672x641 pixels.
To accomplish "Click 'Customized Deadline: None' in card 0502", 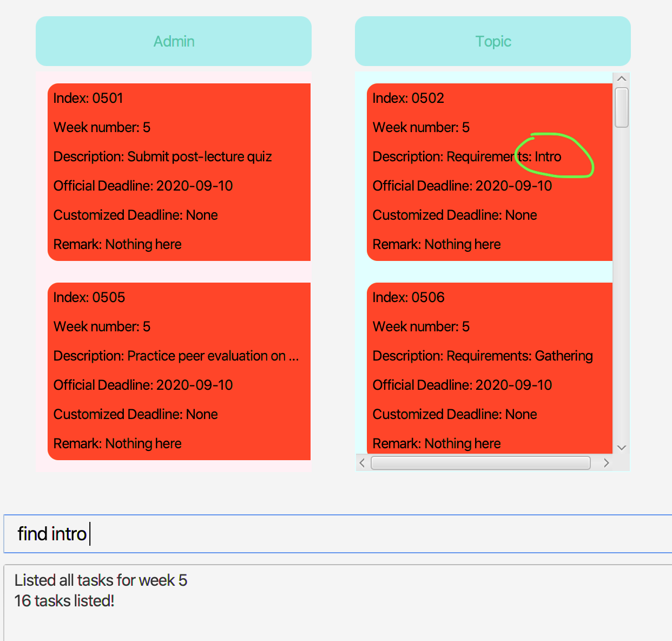I will tap(454, 215).
